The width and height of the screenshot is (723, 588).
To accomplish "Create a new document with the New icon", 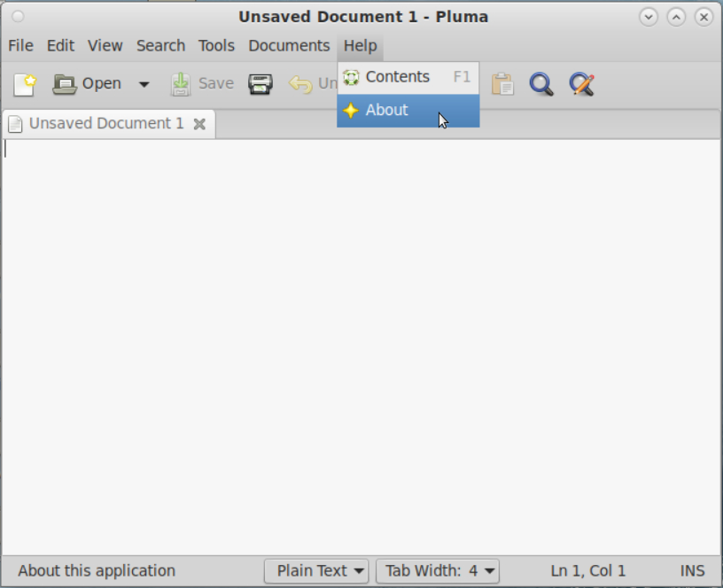I will coord(24,83).
